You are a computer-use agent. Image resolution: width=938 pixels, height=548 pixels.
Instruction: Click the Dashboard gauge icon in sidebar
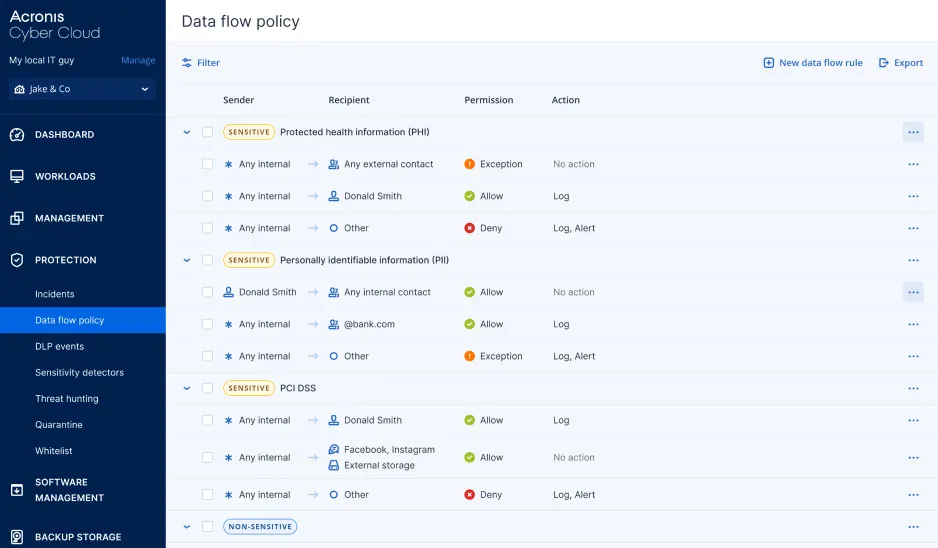tap(17, 135)
